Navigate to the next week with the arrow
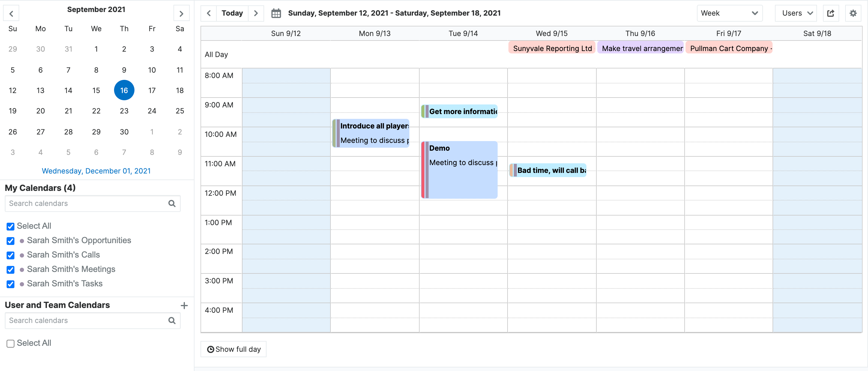The height and width of the screenshot is (371, 868). [x=256, y=13]
